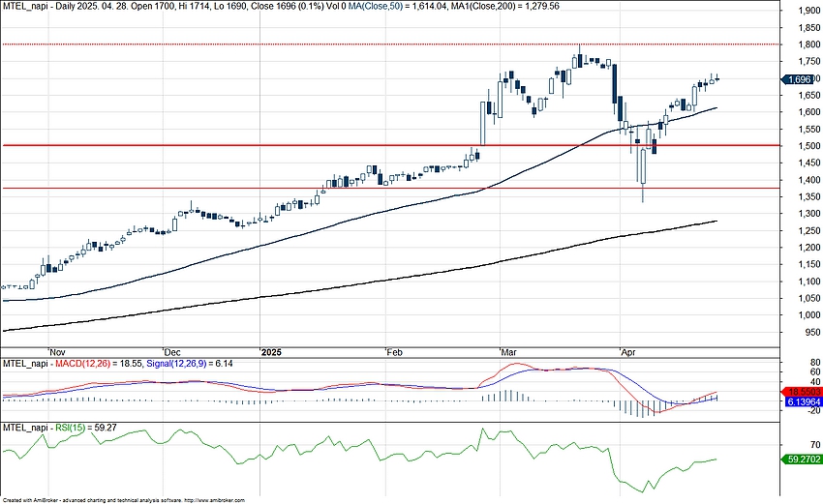
Task: Click the green 59.2702 RSI value marker
Action: point(801,460)
